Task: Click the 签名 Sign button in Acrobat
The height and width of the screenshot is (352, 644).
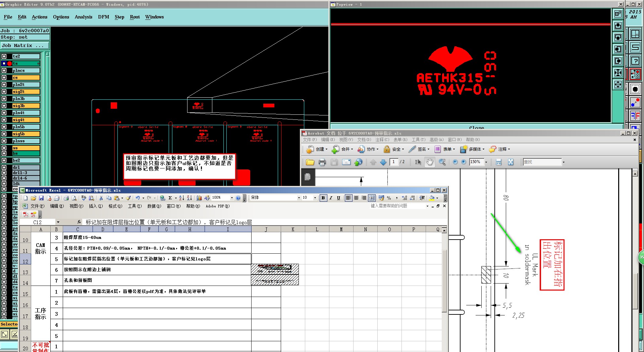Action: 419,149
